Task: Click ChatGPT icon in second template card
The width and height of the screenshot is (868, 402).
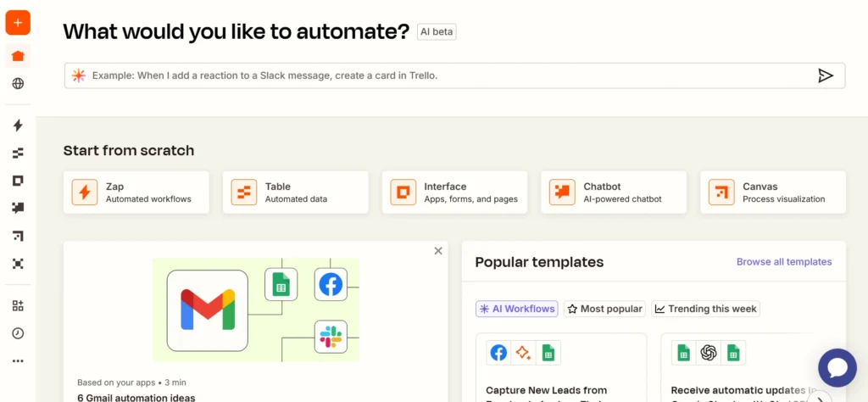Action: (x=709, y=353)
